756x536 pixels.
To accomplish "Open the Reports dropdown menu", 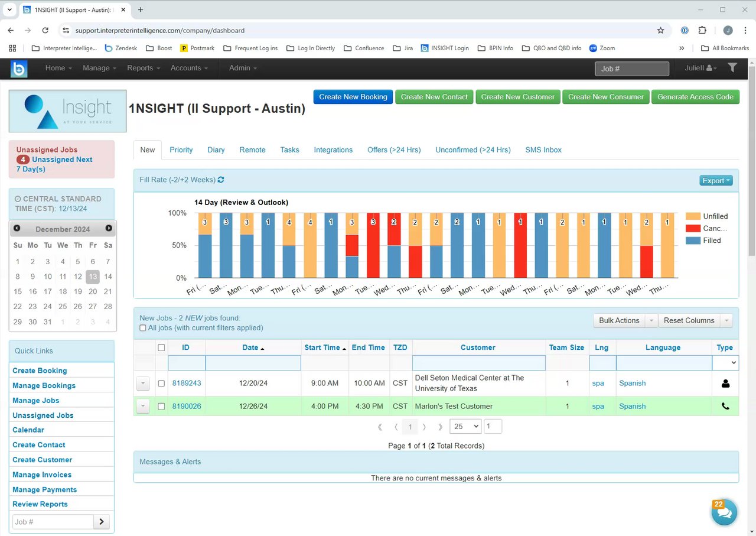I will pos(144,68).
